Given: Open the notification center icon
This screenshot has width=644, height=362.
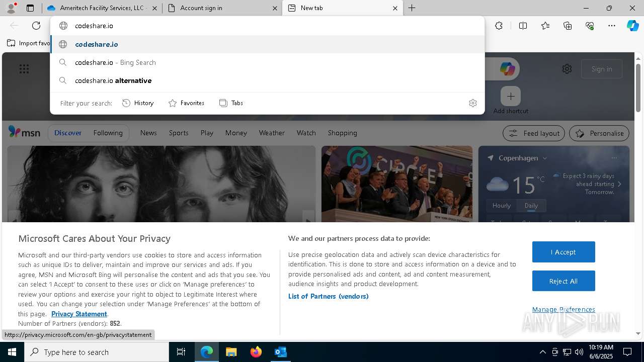Looking at the screenshot, I should [627, 352].
